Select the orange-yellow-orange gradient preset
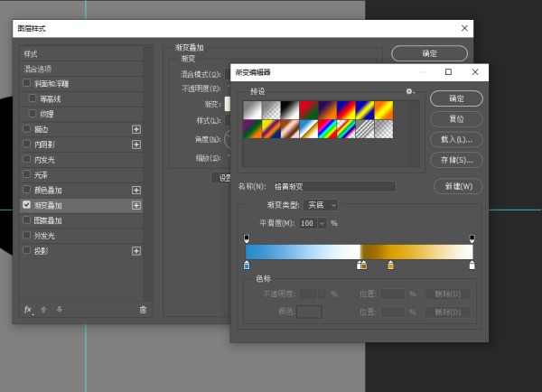The width and height of the screenshot is (542, 392). tap(384, 110)
